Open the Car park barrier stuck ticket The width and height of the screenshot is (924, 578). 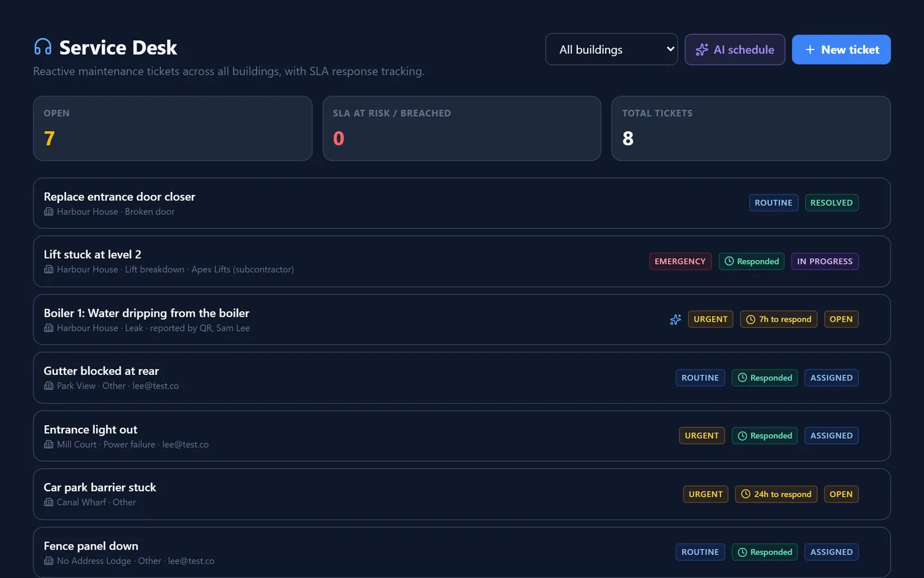pos(462,494)
